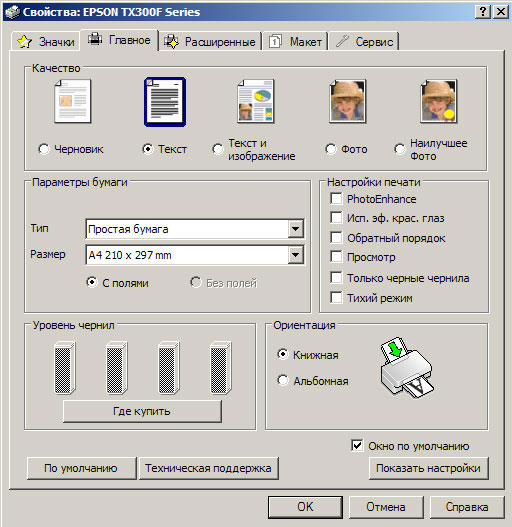Click the page icon on the Макет tab
This screenshot has height=527, width=512.
275,42
